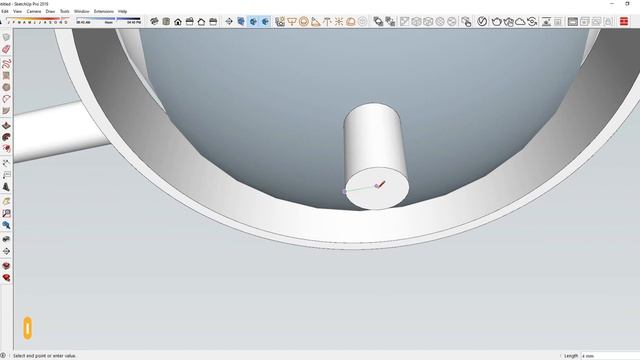This screenshot has width=640, height=360.
Task: Click the V-Ray interactive render teapot icon
Action: coord(509,22)
